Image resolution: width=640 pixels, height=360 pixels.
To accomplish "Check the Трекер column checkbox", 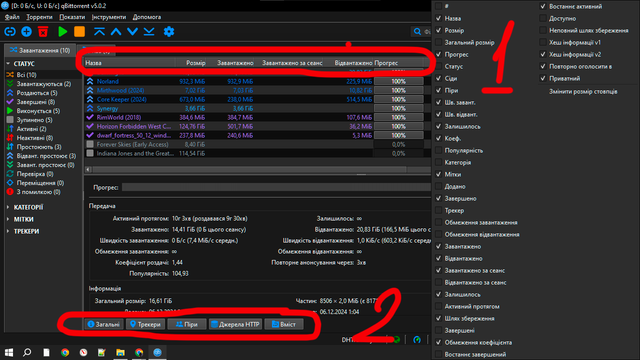I will pyautogui.click(x=438, y=210).
